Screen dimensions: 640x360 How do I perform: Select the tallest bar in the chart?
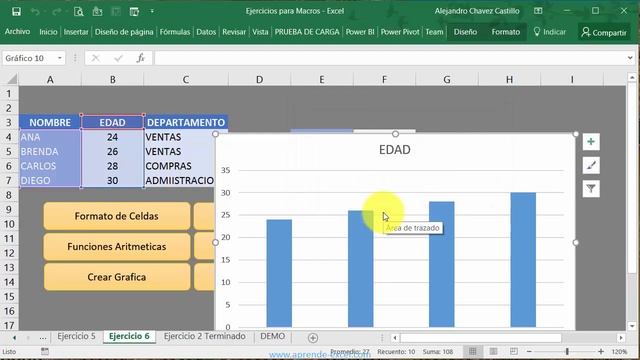[x=523, y=260]
